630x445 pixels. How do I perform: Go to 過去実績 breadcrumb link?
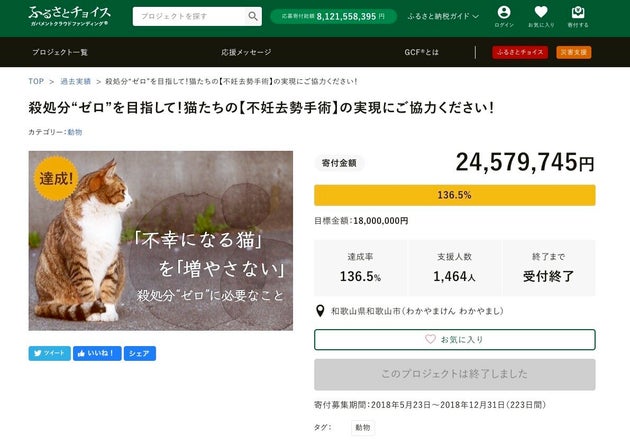click(75, 81)
